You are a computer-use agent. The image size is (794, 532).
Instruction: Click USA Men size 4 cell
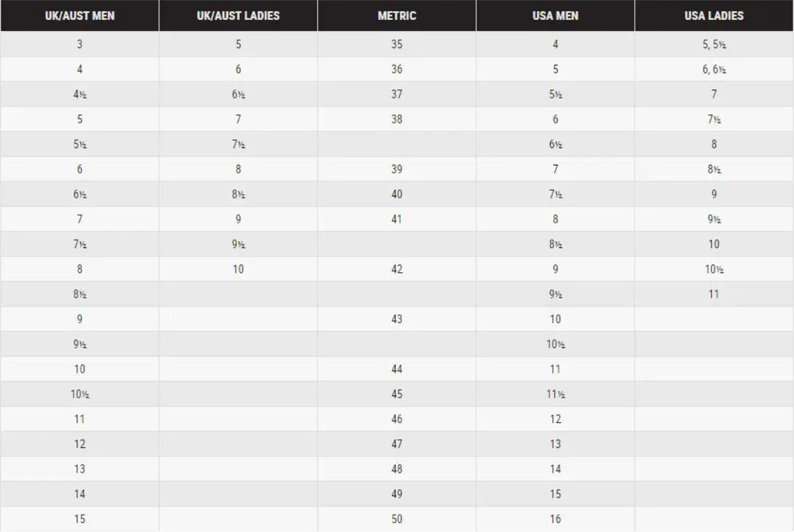click(555, 45)
